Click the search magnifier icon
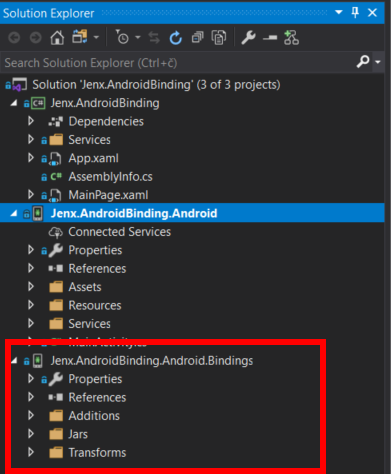 coord(363,62)
